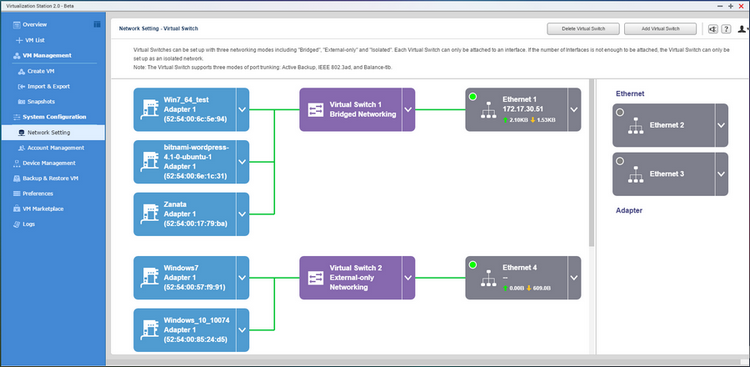This screenshot has width=750, height=367.
Task: Click the 'Ethernet' section heading
Action: coord(630,94)
